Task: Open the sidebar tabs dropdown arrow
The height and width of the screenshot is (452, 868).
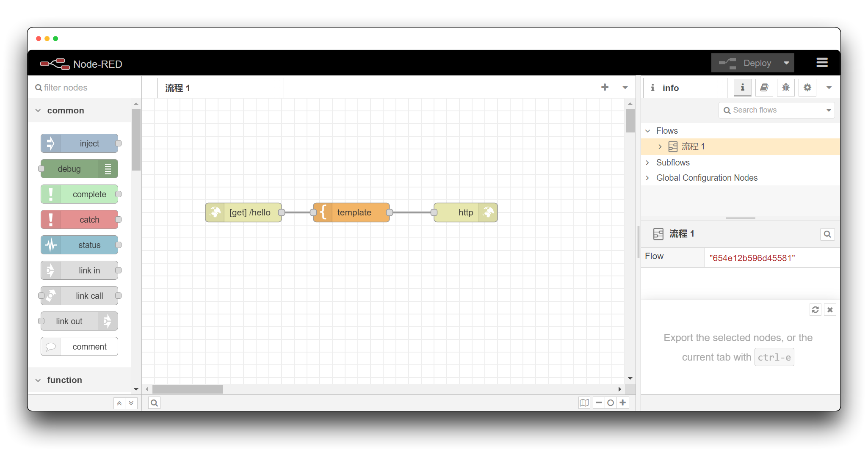Action: 829,88
